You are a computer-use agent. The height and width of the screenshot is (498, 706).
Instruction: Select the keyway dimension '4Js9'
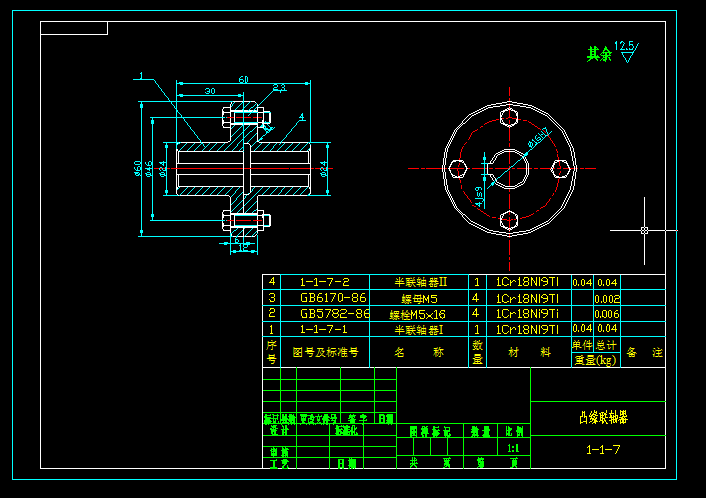pyautogui.click(x=479, y=197)
